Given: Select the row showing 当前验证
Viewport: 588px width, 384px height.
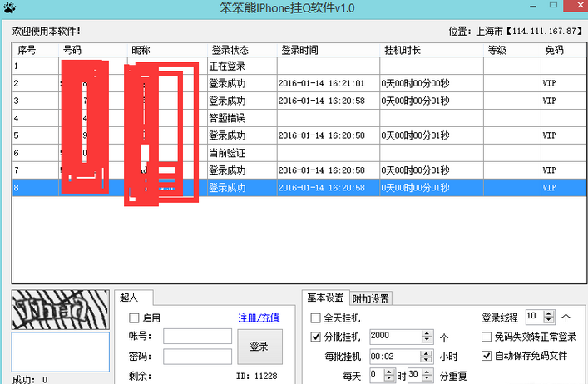Looking at the screenshot, I should pos(299,153).
